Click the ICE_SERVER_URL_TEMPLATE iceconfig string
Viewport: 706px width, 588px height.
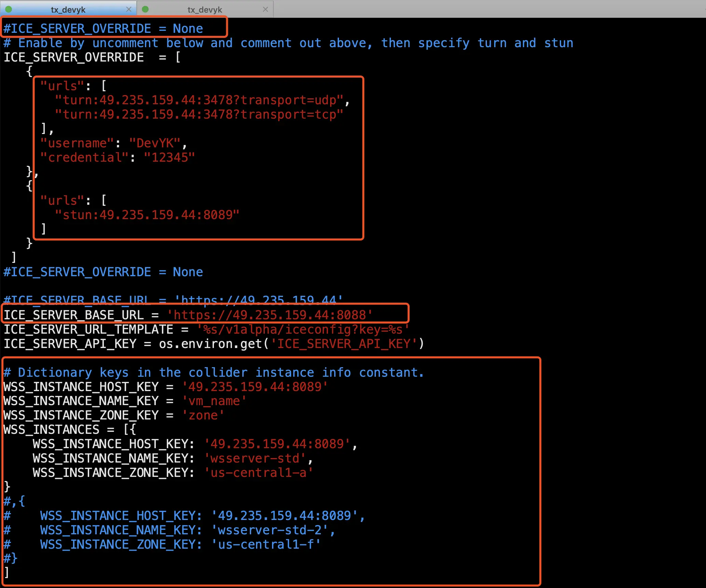coord(303,330)
